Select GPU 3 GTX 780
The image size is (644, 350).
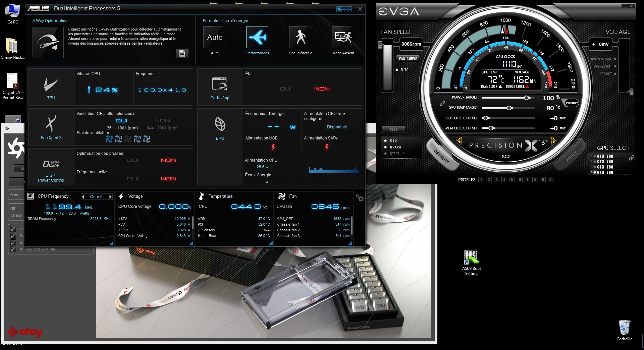click(x=602, y=167)
